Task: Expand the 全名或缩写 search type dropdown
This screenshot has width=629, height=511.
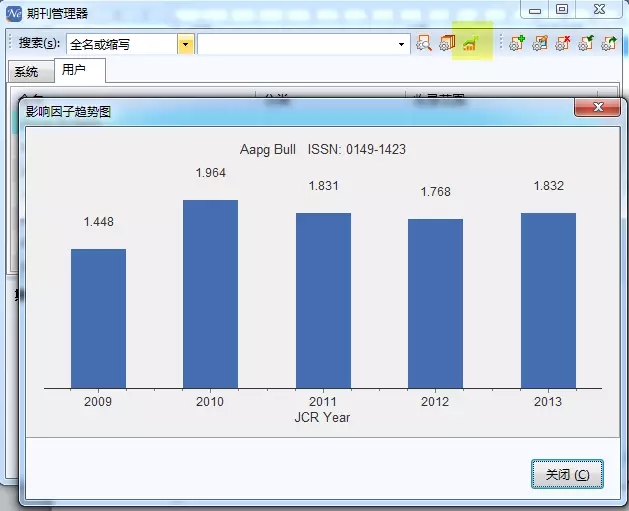Action: tap(186, 44)
